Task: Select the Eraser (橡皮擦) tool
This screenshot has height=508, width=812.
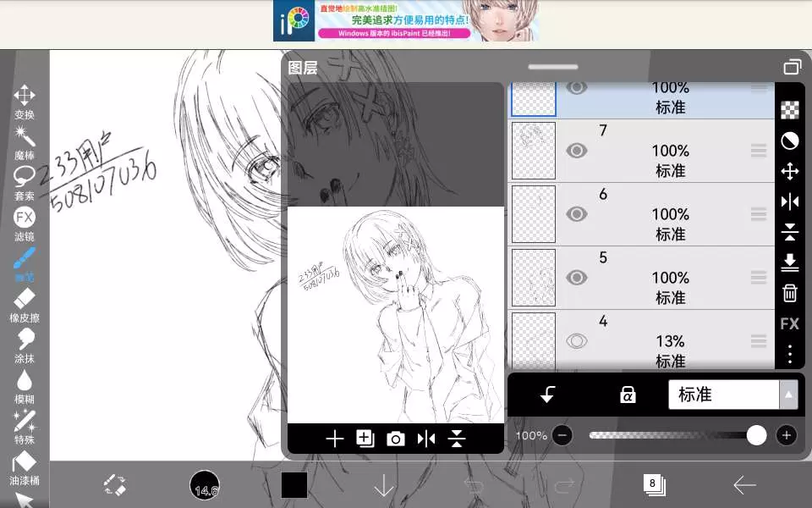Action: [x=25, y=306]
